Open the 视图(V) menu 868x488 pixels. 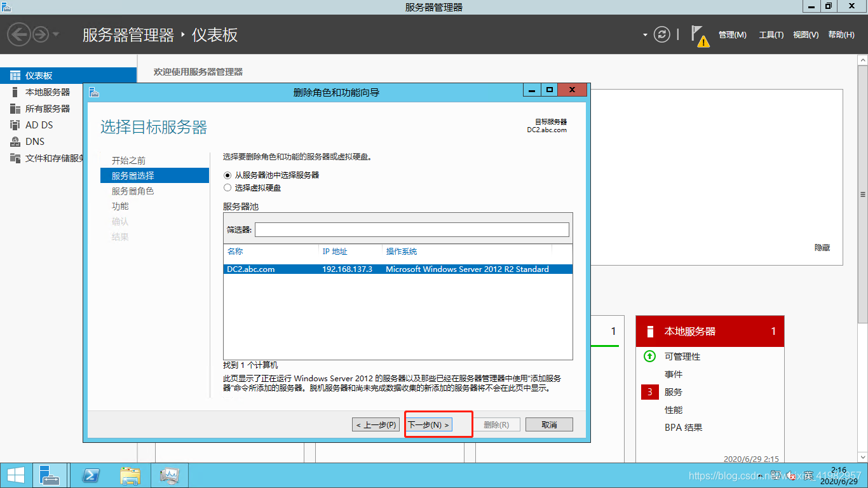point(806,35)
